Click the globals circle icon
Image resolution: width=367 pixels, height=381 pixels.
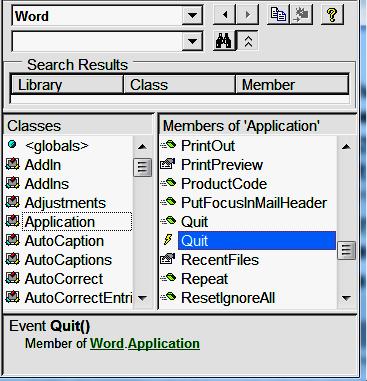point(12,144)
